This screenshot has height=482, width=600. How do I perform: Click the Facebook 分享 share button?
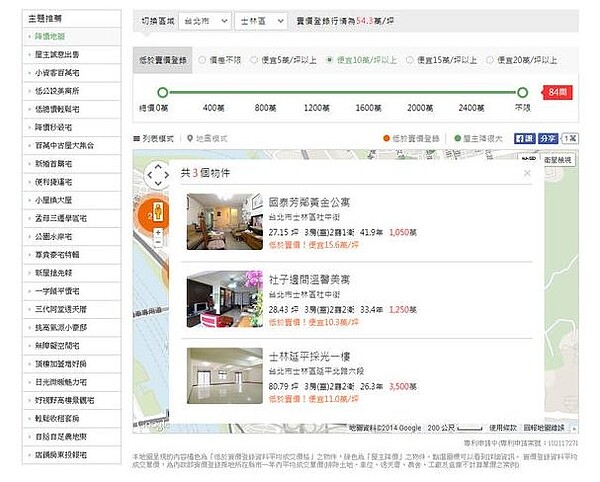[548, 138]
